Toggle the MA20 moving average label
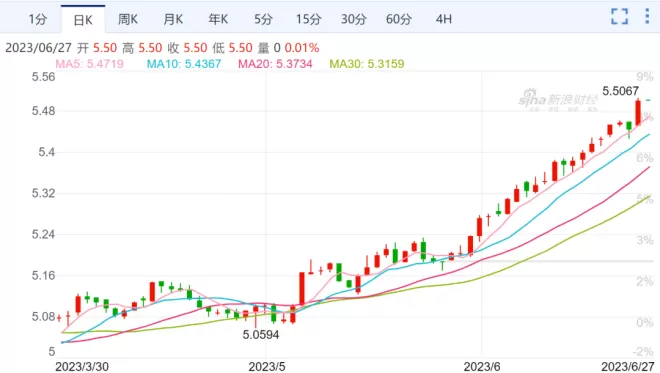The width and height of the screenshot is (660, 373). pos(275,64)
